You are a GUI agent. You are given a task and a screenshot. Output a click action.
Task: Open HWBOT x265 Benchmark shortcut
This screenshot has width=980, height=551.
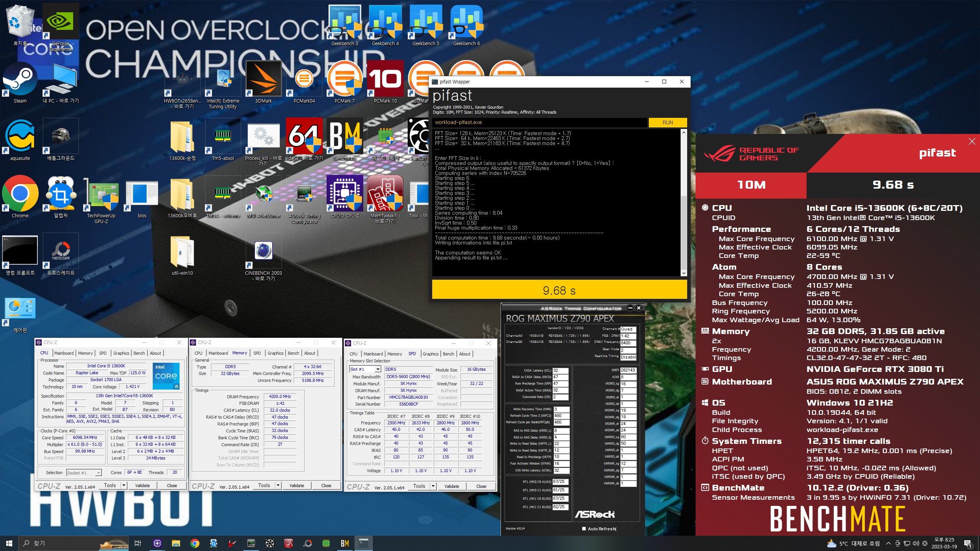click(182, 85)
